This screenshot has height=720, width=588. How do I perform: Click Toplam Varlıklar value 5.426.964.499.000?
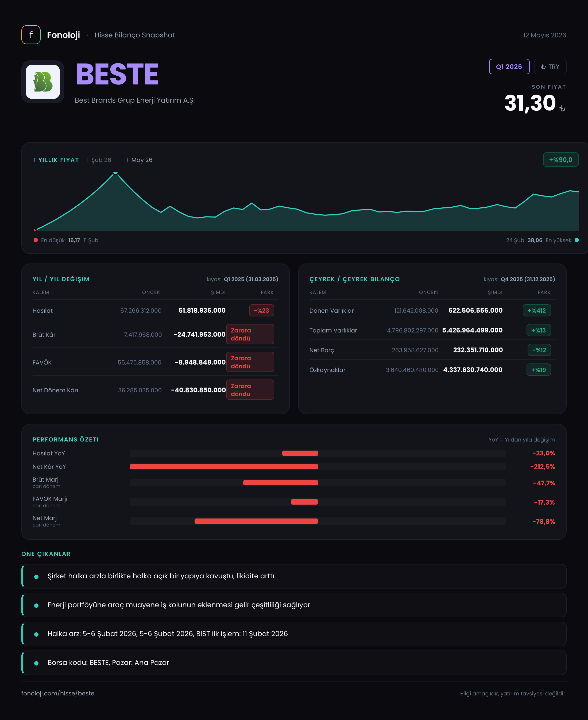point(473,330)
